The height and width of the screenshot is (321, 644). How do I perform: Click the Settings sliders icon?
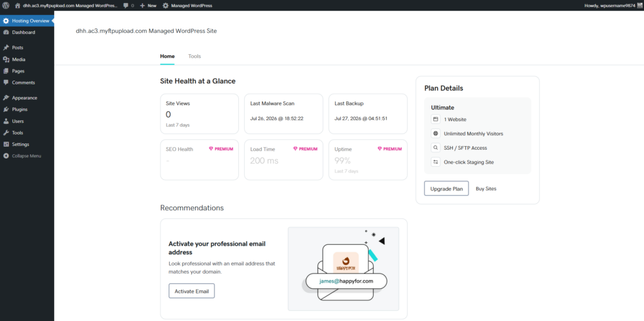tap(6, 144)
